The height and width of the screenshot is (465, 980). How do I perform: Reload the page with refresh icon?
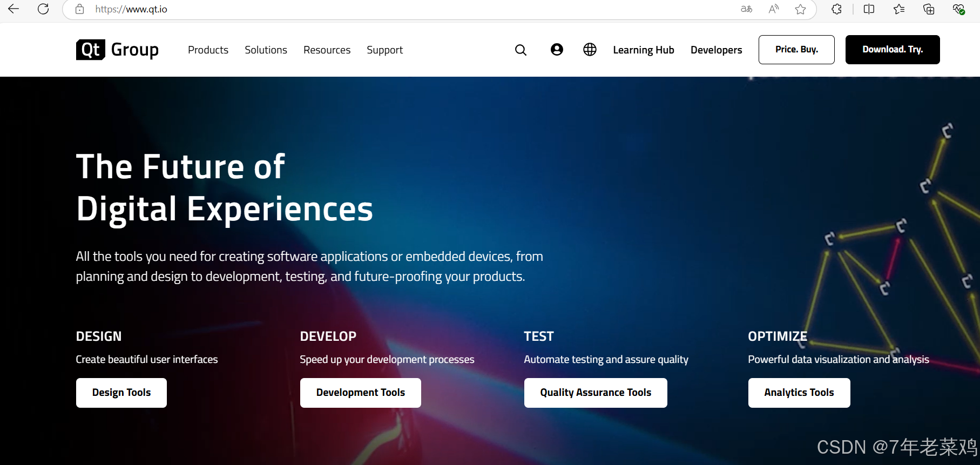point(43,9)
